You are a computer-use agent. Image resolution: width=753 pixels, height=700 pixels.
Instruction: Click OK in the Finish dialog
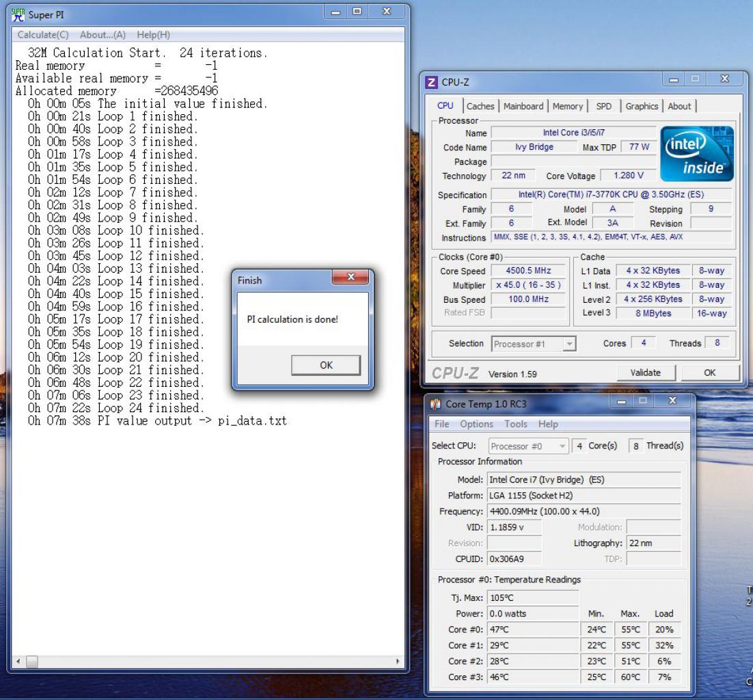point(326,365)
